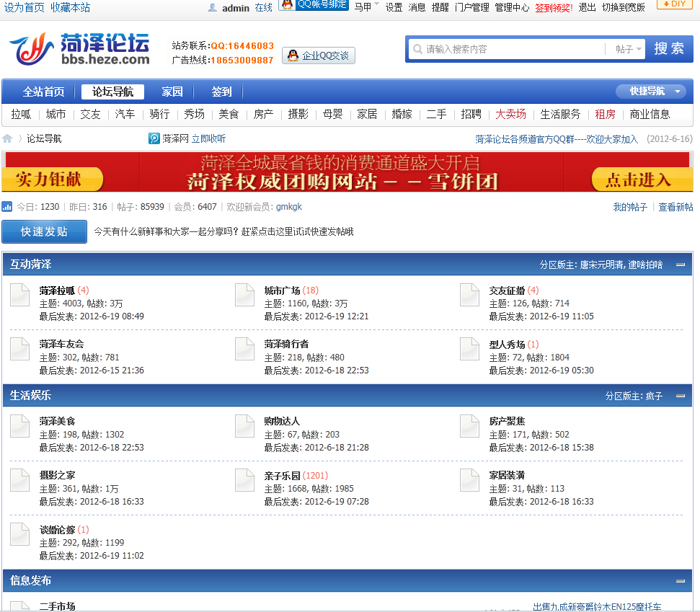Open the 快捷导航 dropdown
700x612 pixels.
click(651, 91)
